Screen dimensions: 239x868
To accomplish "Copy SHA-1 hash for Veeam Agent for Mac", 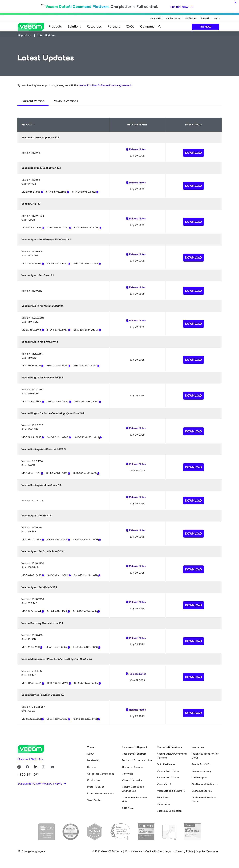I will point(69,540).
